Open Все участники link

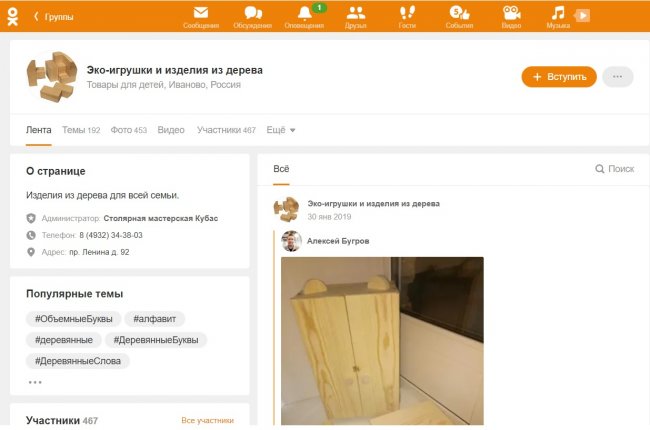[207, 421]
